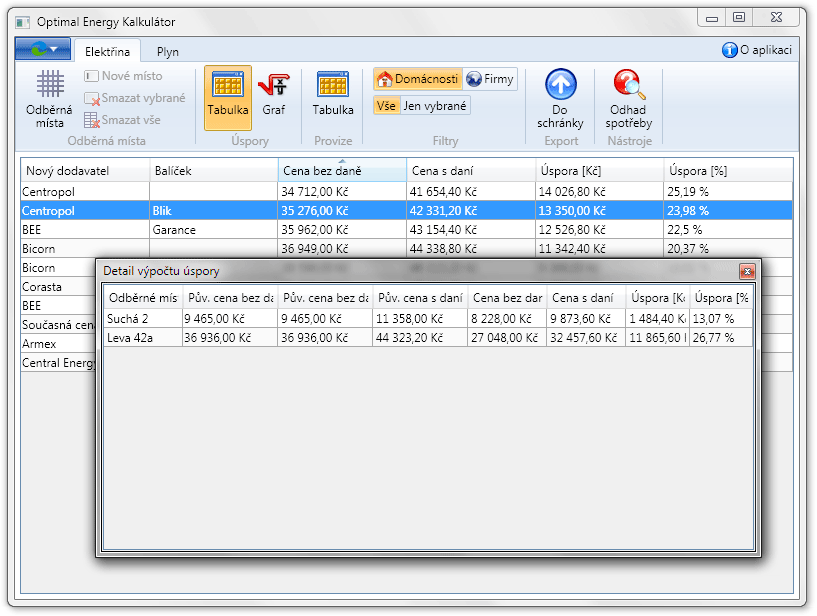
Task: Click the Úspora [%] column header
Action: 727,171
